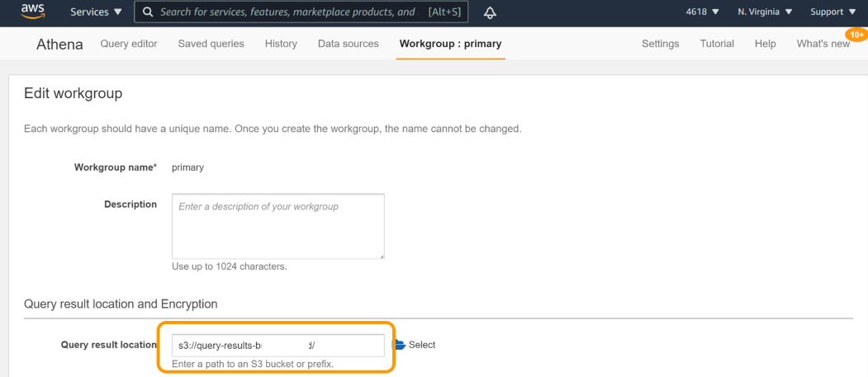Expand the N. Virginia region selector
Image resolution: width=868 pixels, height=377 pixels.
tap(765, 12)
